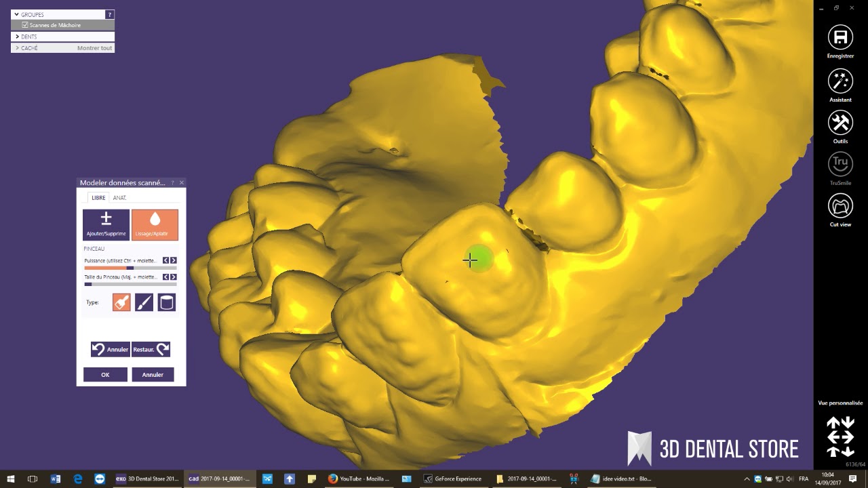Viewport: 868px width, 488px height.
Task: Decrease Puissance with left arrow
Action: coord(165,260)
